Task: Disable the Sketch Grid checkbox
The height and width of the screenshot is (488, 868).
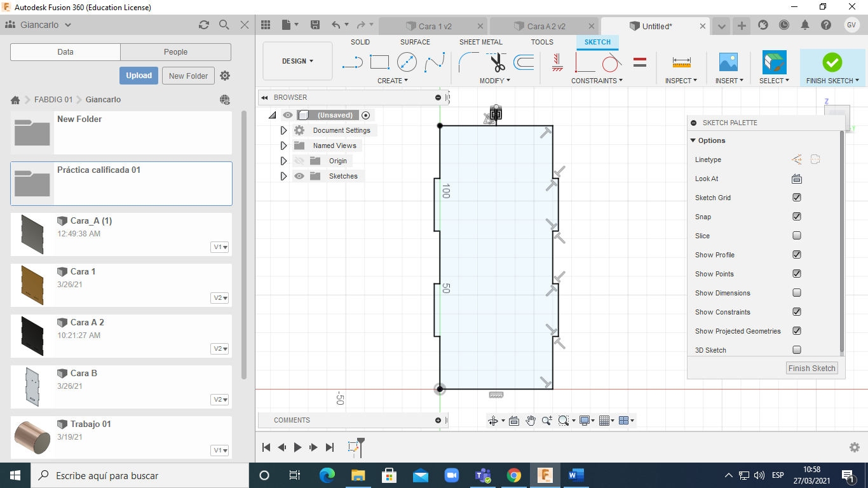Action: coord(797,198)
